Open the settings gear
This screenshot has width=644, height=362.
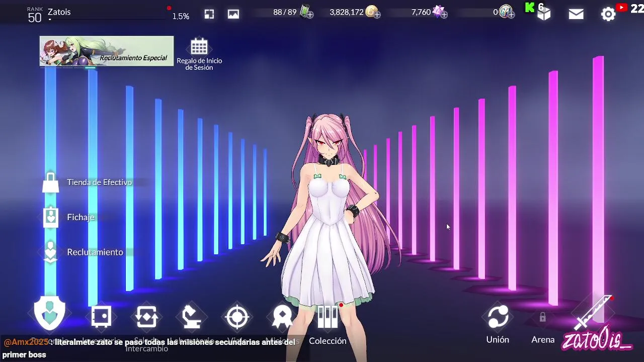click(608, 14)
